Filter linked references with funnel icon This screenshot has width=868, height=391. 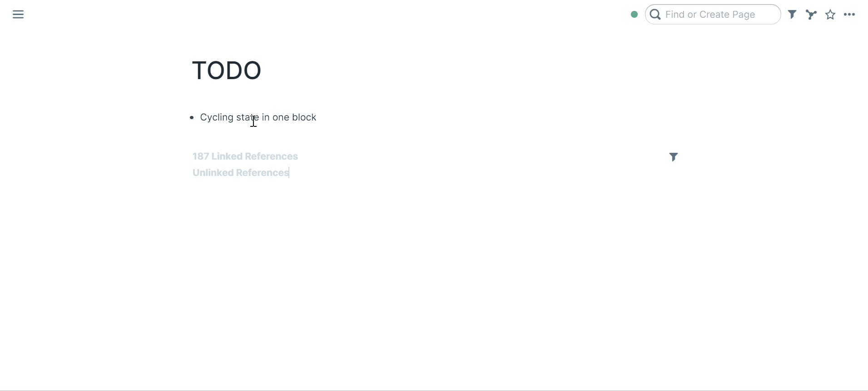(x=674, y=157)
